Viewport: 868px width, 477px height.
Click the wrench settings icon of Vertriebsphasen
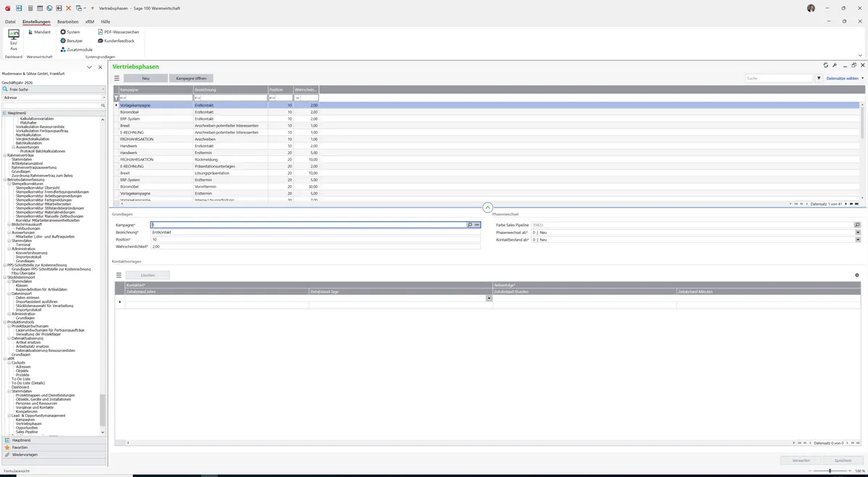point(835,65)
